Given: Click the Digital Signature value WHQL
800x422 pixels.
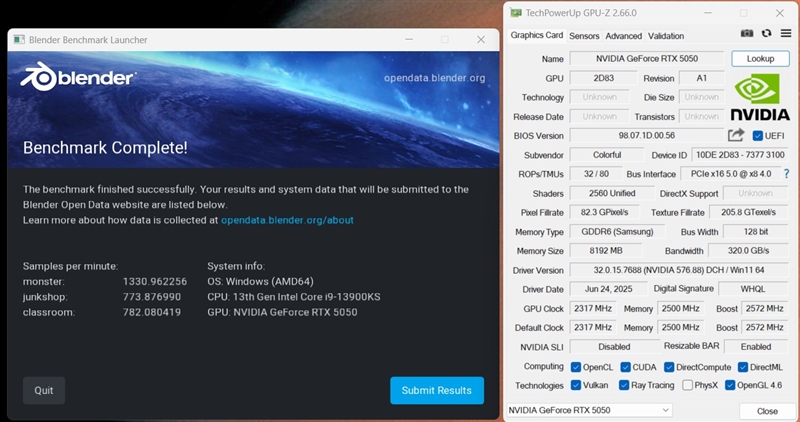Looking at the screenshot, I should 753,289.
